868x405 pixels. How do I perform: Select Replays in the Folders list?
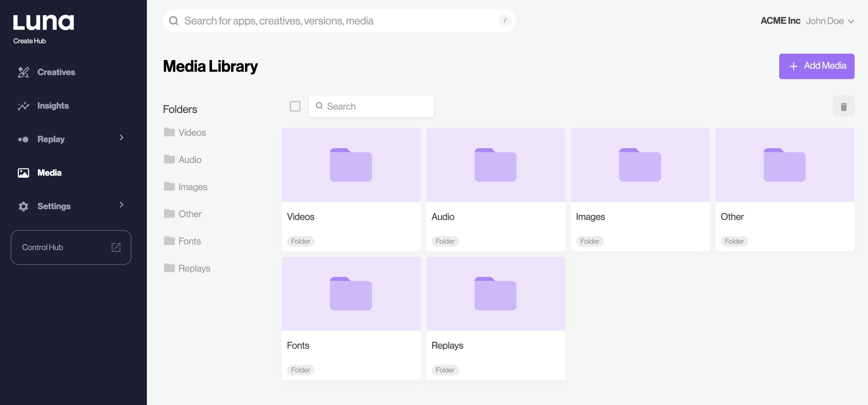point(187,268)
